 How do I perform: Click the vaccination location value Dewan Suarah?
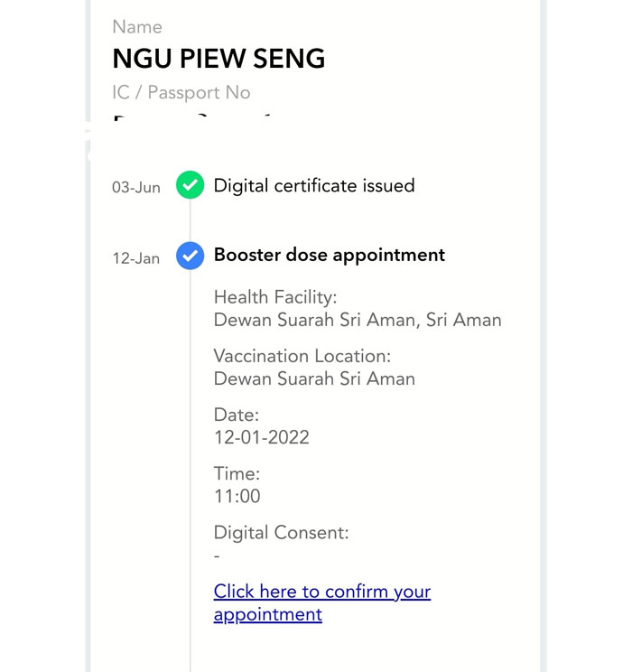tap(313, 379)
